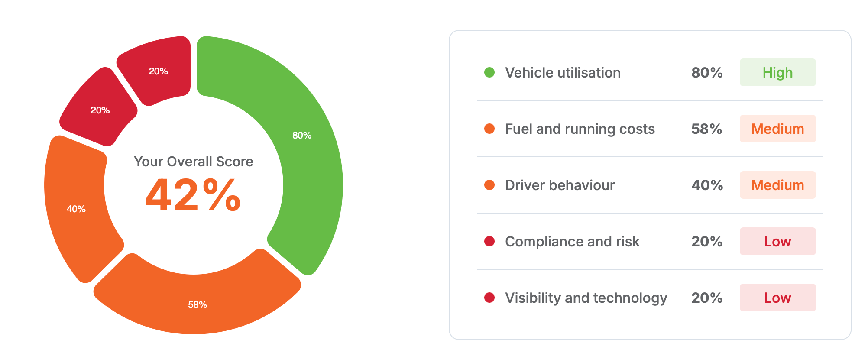Viewport: 868px width, 356px height.
Task: Click the 42% overall score text
Action: click(193, 195)
